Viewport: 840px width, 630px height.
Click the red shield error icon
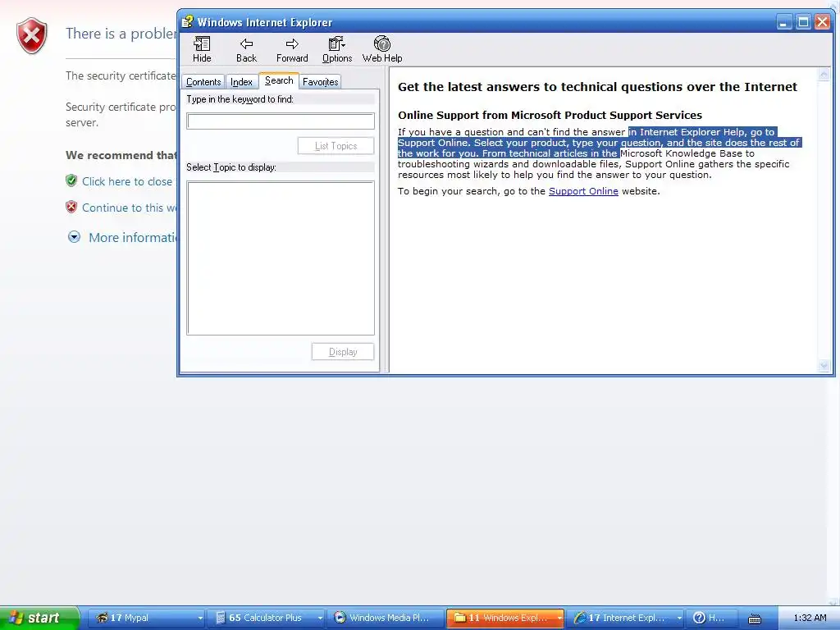[32, 36]
